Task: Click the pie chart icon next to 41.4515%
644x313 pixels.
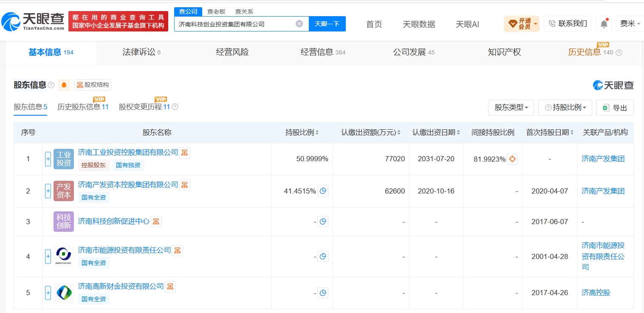Action: tap(323, 191)
